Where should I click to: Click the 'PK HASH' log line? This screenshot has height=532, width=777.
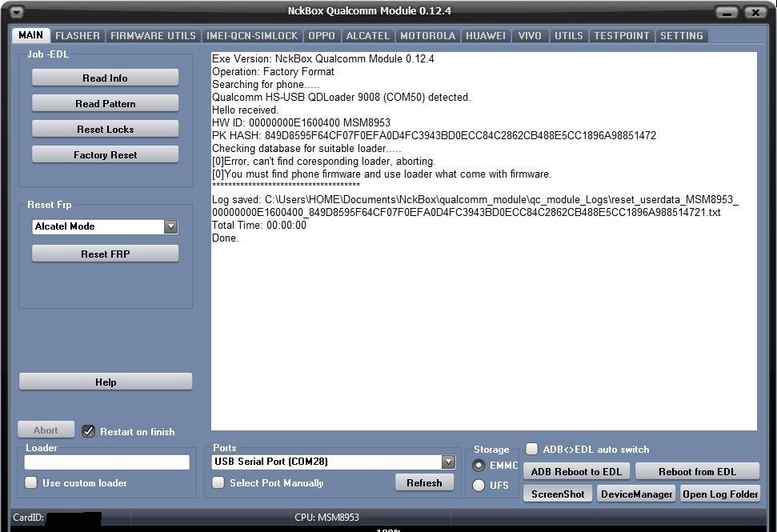[434, 135]
